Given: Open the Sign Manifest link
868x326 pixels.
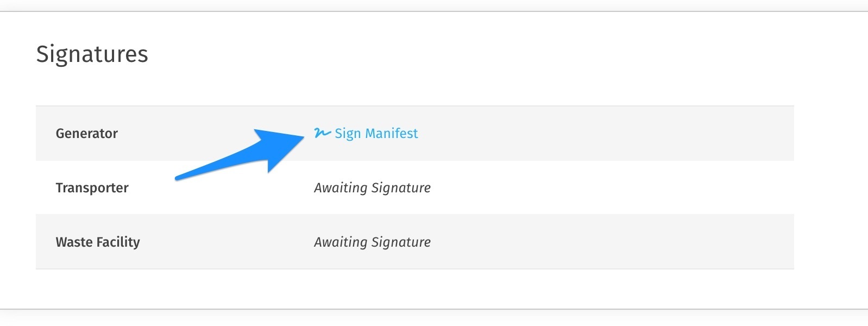Looking at the screenshot, I should [376, 133].
